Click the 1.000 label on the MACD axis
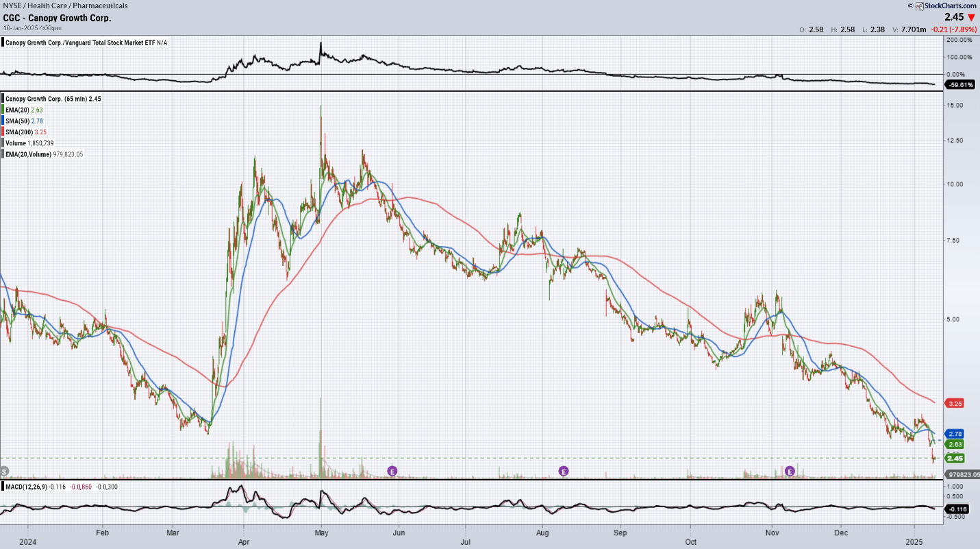Viewport: 980px width, 549px height. 956,486
